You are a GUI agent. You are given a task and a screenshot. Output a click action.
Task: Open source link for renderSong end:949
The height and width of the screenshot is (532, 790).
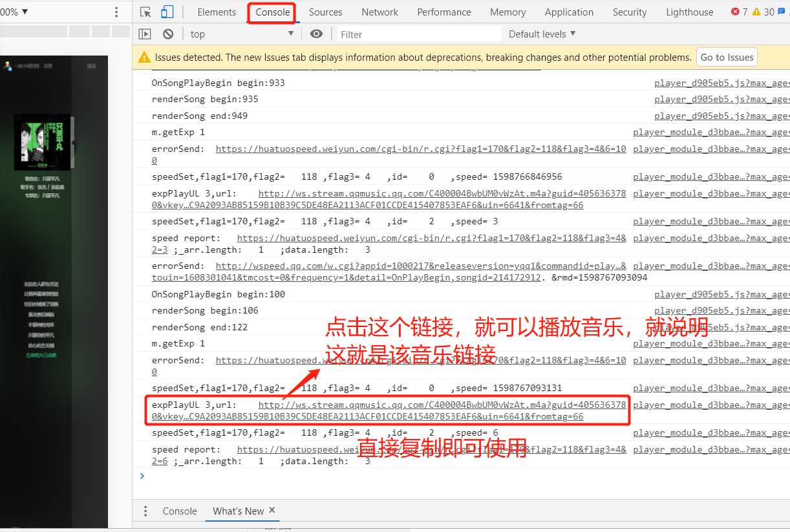coord(721,116)
